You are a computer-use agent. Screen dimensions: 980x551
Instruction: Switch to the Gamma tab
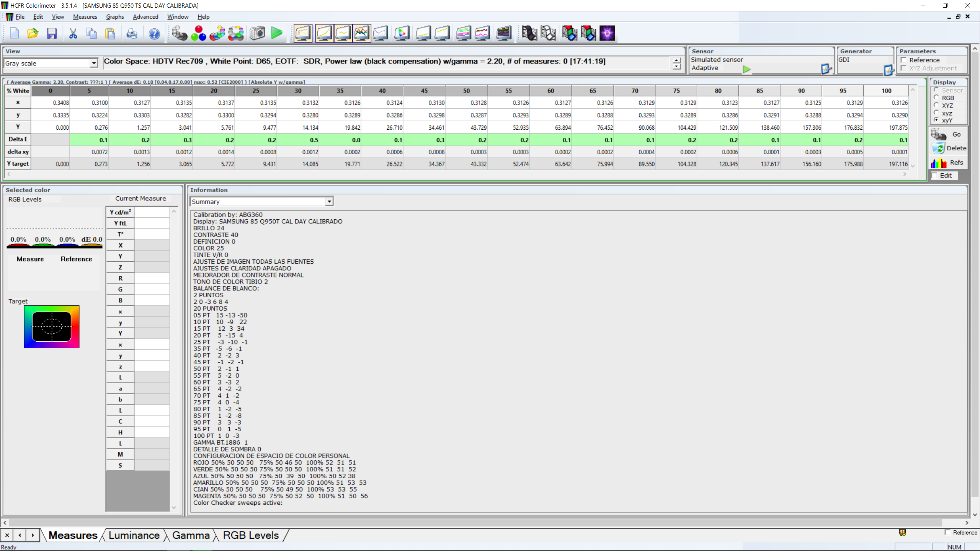(191, 535)
